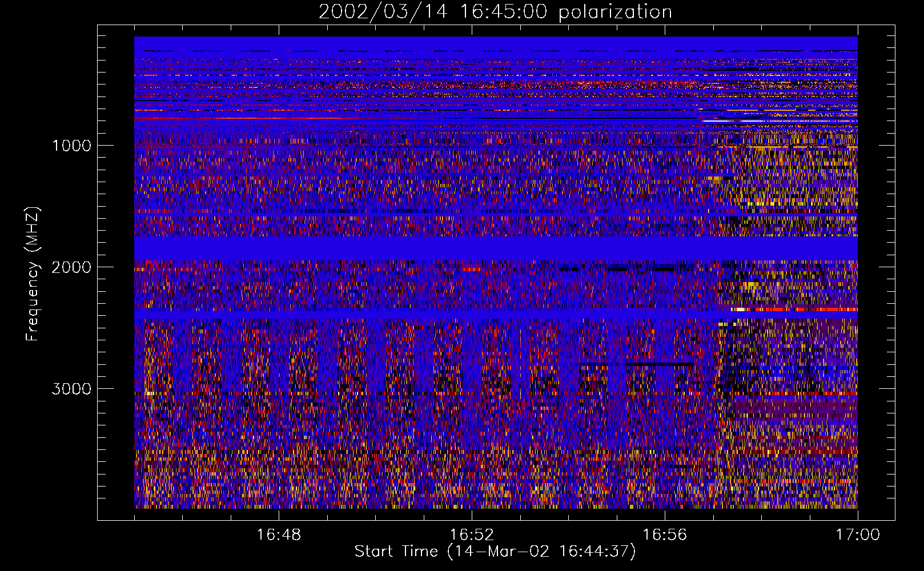Click the 1000 frequency axis label
Screen dimensions: 924x571
coord(71,146)
